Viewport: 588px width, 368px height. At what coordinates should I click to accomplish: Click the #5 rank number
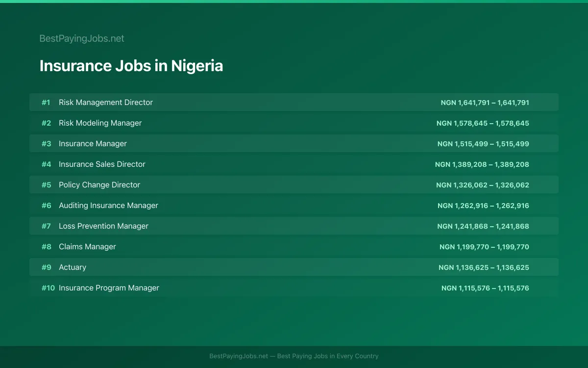click(46, 184)
